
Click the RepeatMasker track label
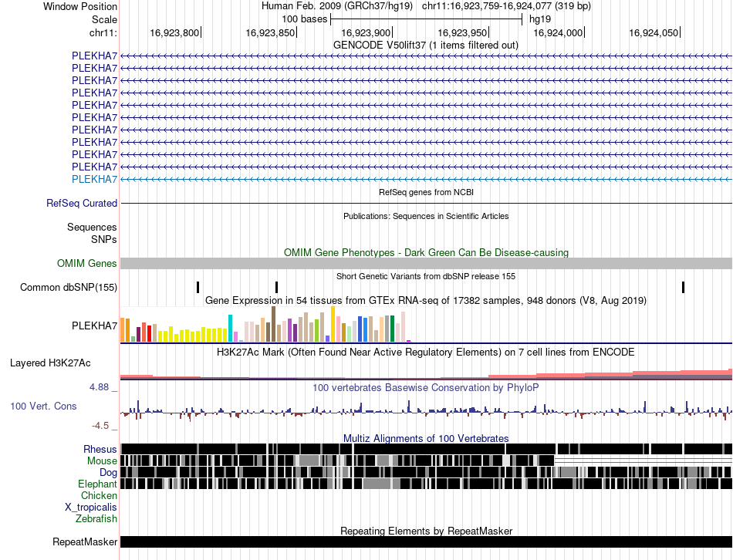coord(85,541)
